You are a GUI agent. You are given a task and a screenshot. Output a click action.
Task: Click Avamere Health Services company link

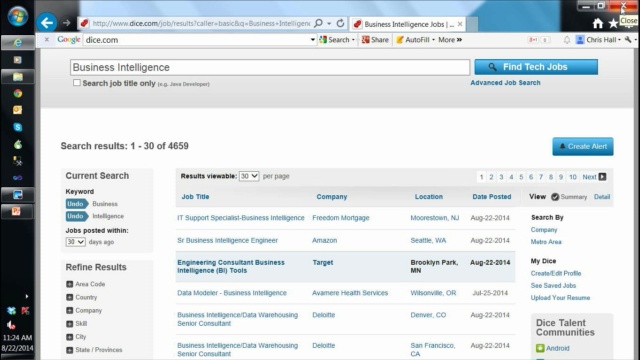[x=350, y=293]
